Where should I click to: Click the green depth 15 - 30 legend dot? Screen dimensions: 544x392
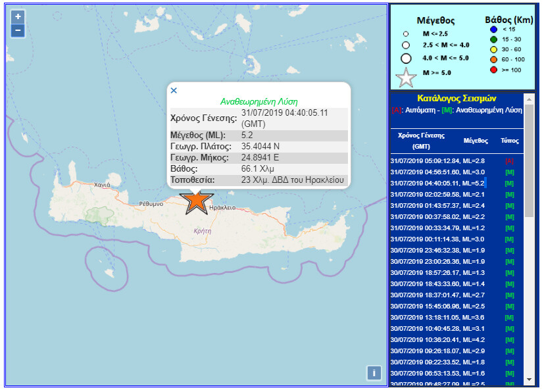(494, 39)
